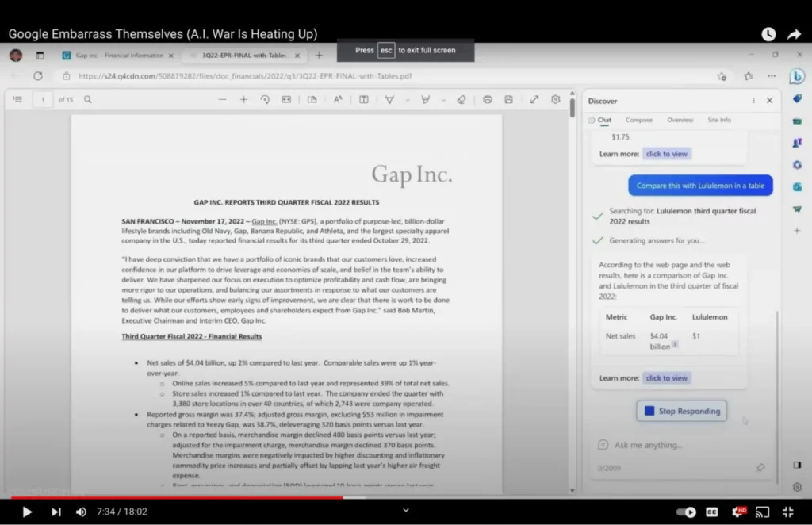Image resolution: width=812 pixels, height=525 pixels.
Task: Share the video via arrow icon
Action: click(795, 34)
